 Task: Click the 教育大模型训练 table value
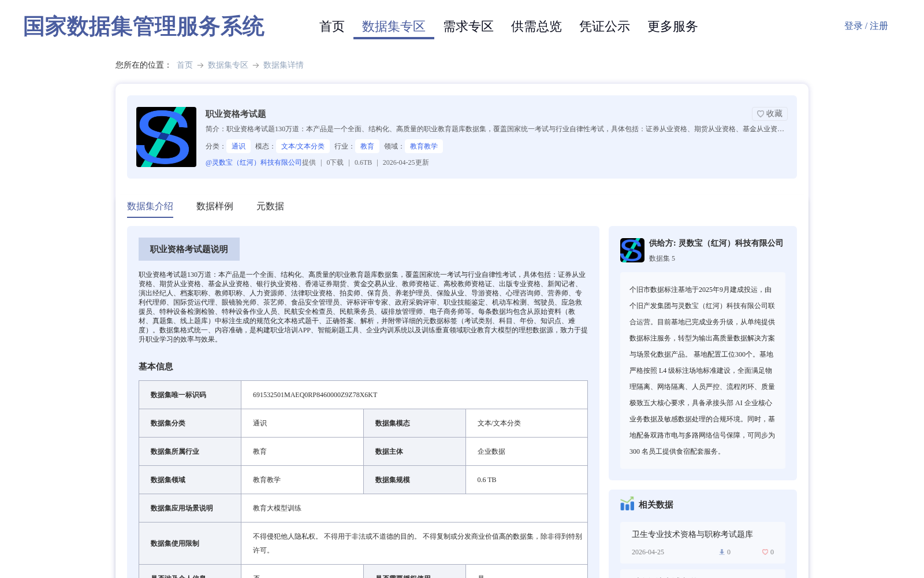[x=277, y=508]
